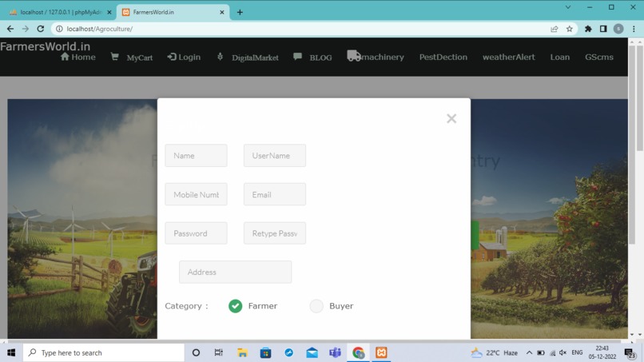Open Cortana circle icon
Viewport: 644px width, 362px height.
pos(196,352)
